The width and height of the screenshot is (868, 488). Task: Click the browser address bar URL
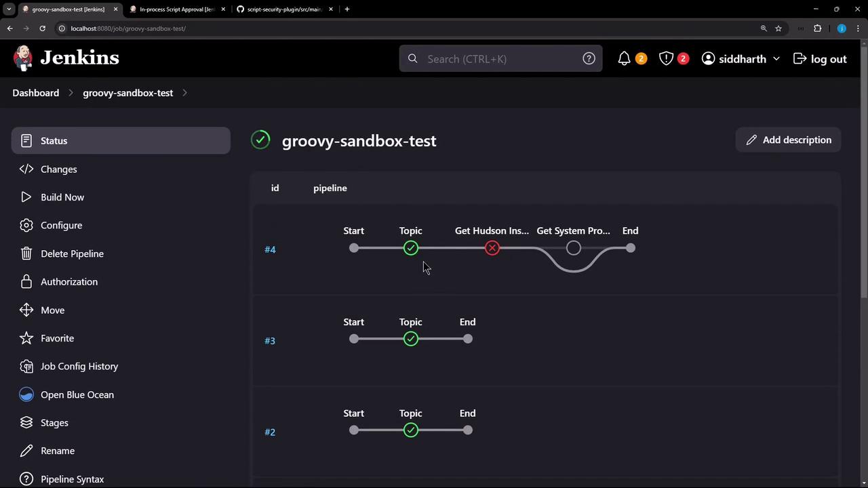click(x=128, y=28)
